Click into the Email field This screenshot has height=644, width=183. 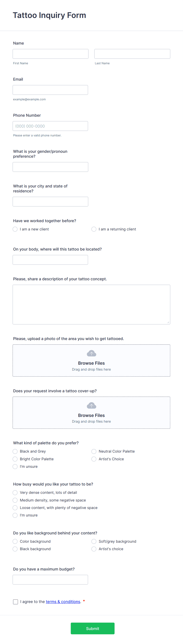tap(50, 90)
